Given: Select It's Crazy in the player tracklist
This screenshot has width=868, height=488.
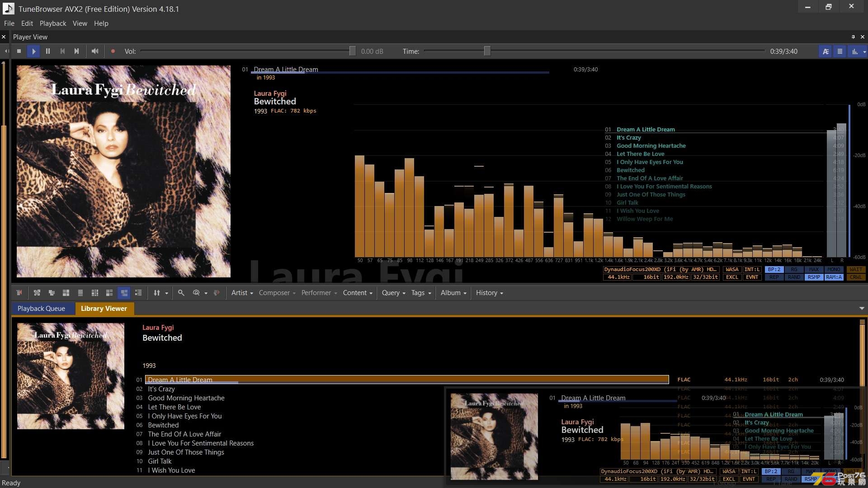Looking at the screenshot, I should pyautogui.click(x=628, y=137).
